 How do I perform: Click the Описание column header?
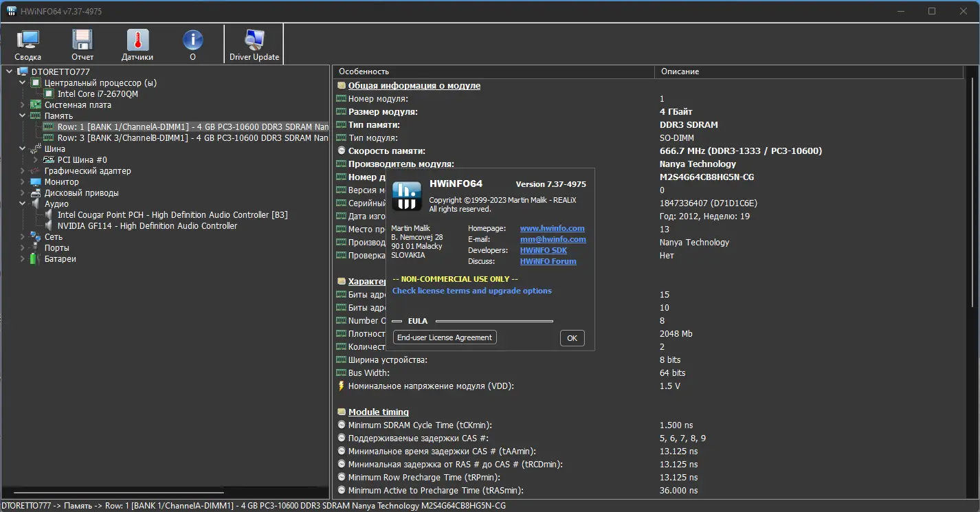click(x=810, y=71)
